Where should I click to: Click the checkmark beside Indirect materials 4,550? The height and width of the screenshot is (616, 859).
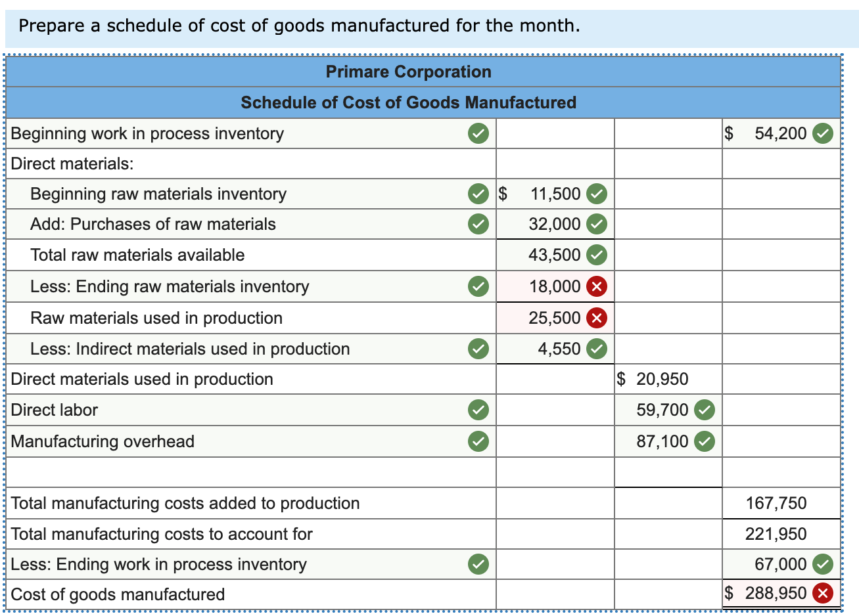[x=596, y=349]
